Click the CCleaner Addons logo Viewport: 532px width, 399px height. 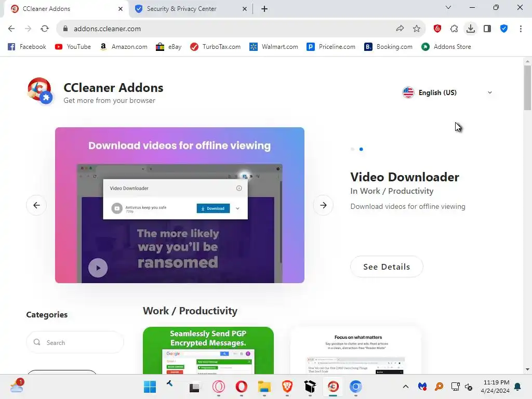[x=40, y=90]
